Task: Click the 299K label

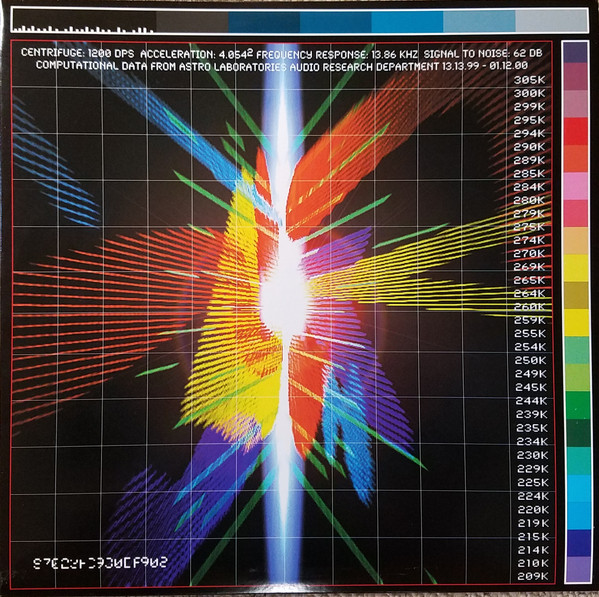Action: point(529,107)
